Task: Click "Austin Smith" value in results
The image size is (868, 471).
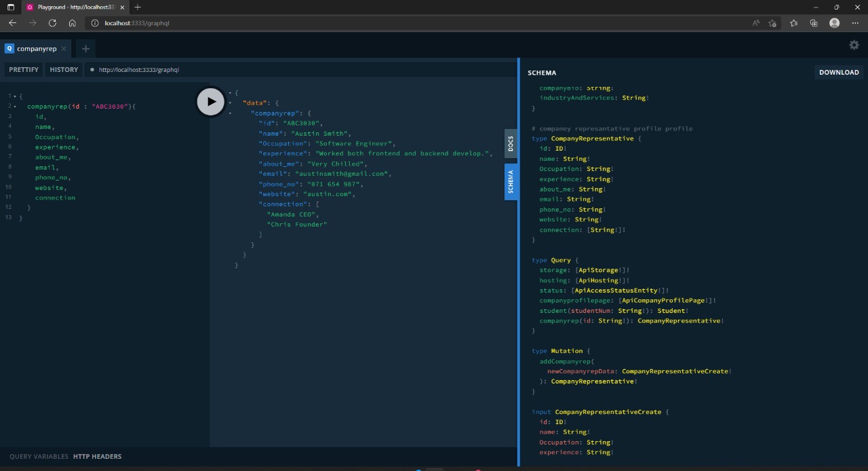Action: click(319, 134)
